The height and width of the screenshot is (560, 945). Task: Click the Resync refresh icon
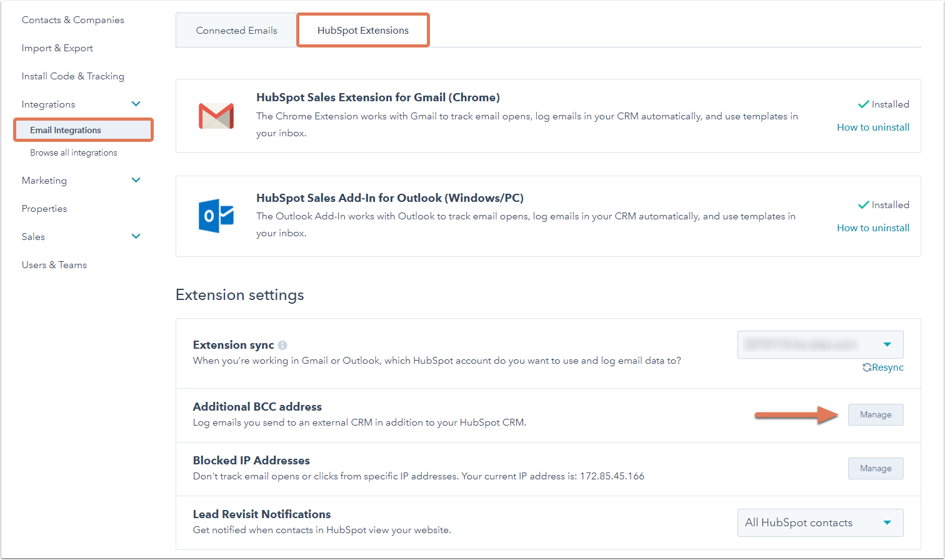(x=867, y=367)
